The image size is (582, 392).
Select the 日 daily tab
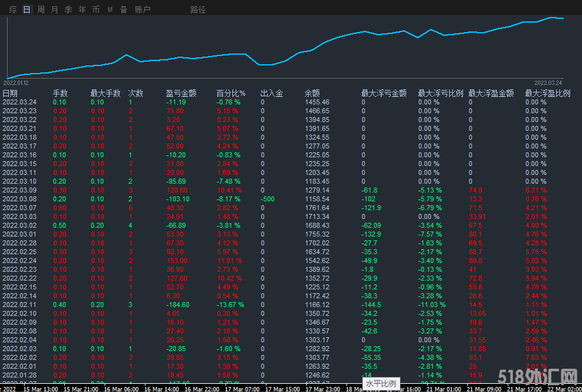tap(26, 9)
